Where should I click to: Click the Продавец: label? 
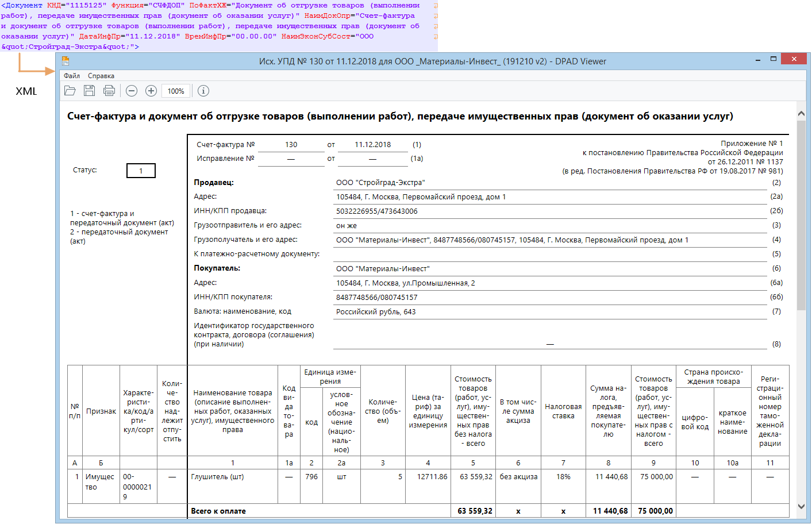coord(214,183)
